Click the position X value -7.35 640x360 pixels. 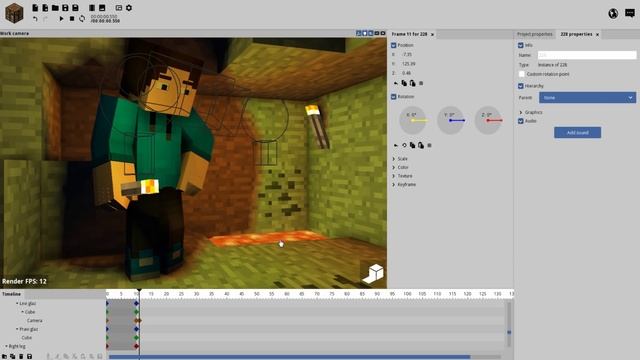tap(407, 54)
